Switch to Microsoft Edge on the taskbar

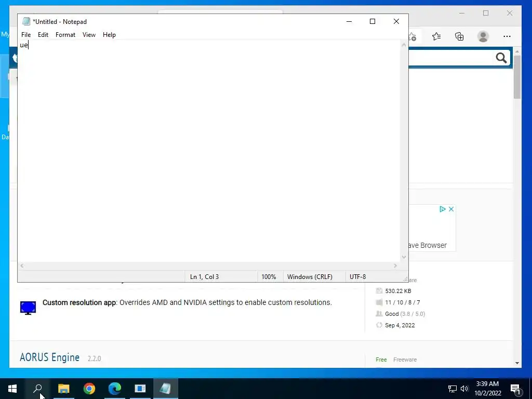tap(115, 389)
